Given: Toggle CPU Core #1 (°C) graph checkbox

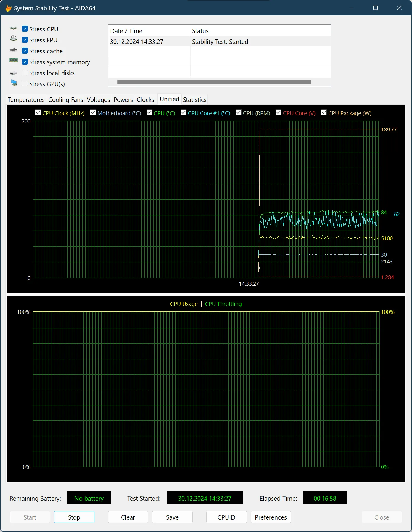Looking at the screenshot, I should point(184,112).
